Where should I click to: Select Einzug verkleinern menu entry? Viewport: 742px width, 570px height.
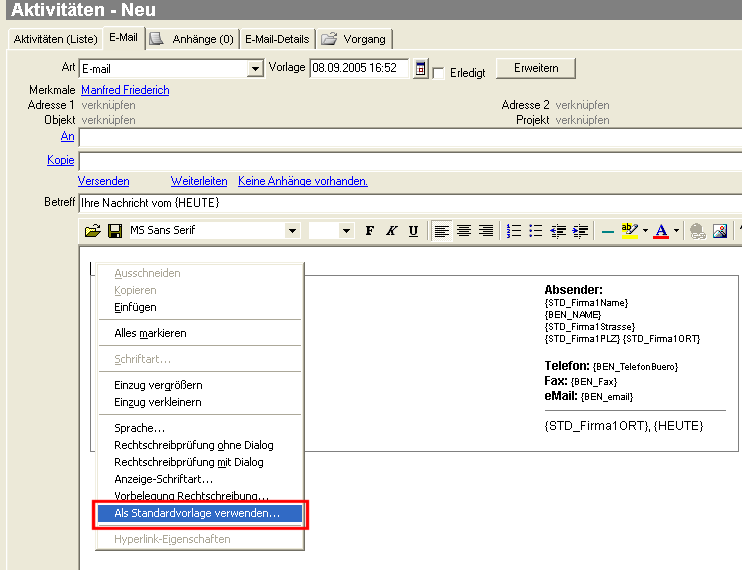tap(200, 402)
